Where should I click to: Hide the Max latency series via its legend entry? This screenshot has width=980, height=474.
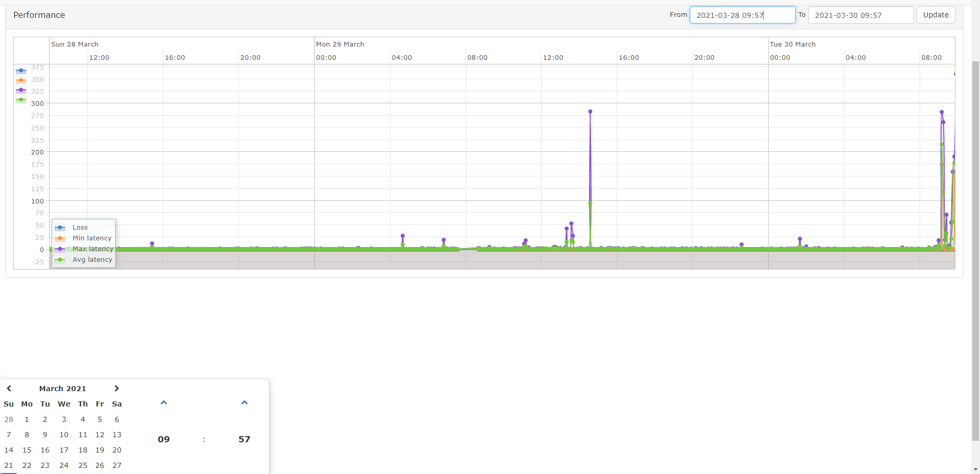[x=93, y=249]
